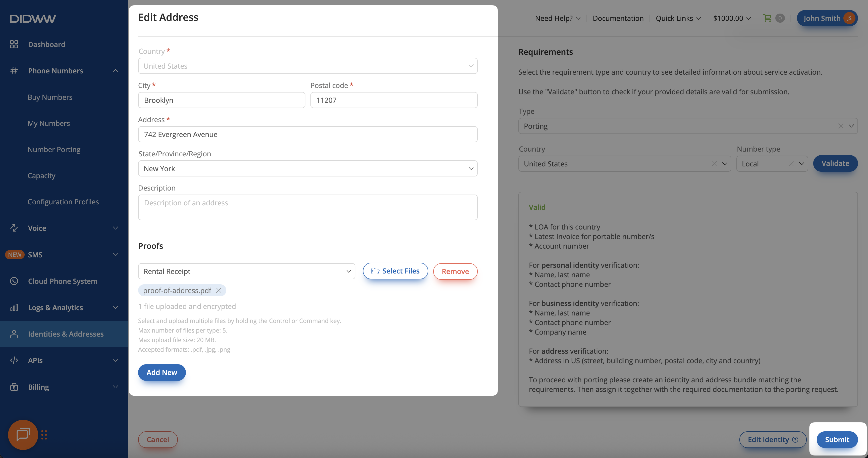Go to Number Porting in sidebar
Screen dimensions: 868x458
pos(54,149)
